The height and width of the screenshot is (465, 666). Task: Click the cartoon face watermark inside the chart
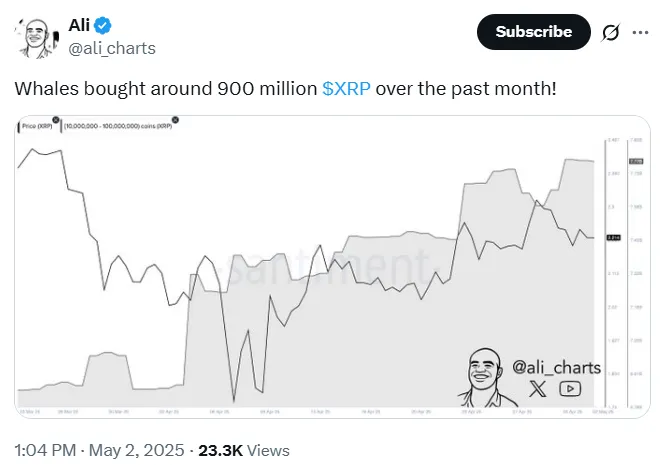click(x=485, y=378)
